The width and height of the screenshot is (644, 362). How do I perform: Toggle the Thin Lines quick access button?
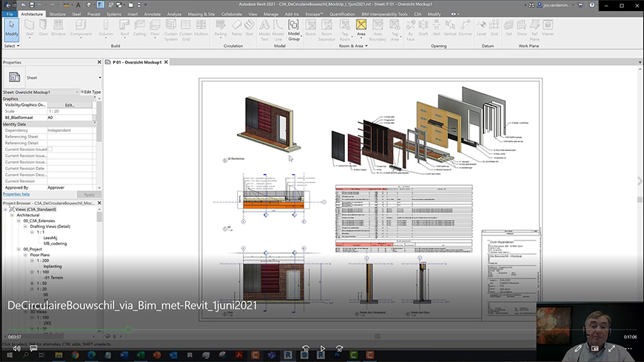pos(101,5)
